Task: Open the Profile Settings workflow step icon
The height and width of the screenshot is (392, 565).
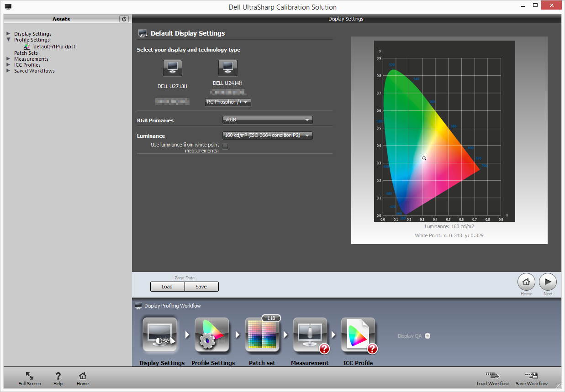Action: 212,335
